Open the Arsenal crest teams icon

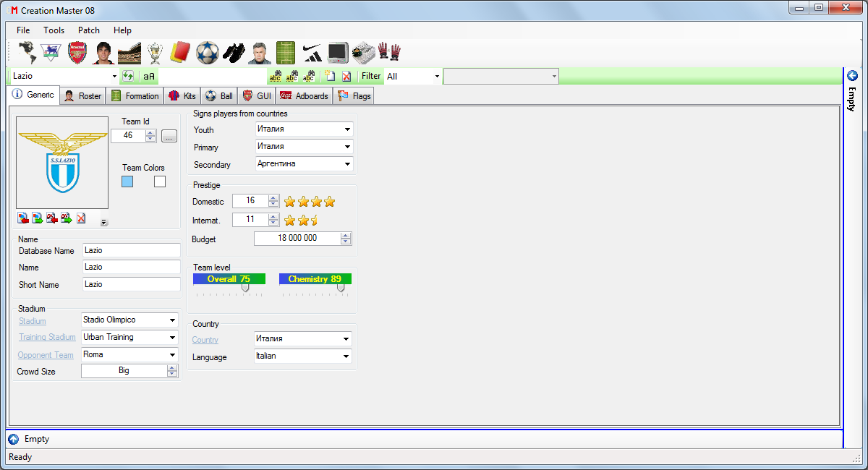[x=77, y=53]
